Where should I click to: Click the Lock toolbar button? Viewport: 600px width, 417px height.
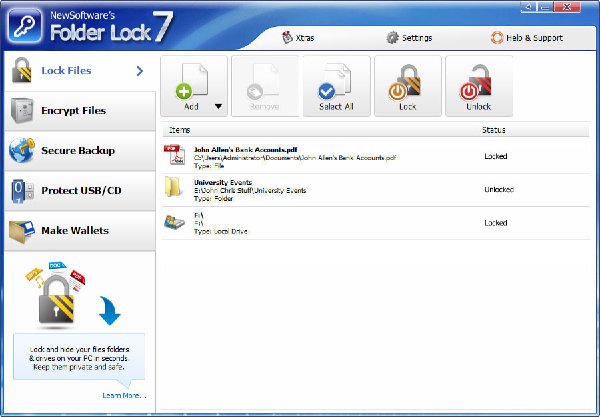tap(408, 86)
